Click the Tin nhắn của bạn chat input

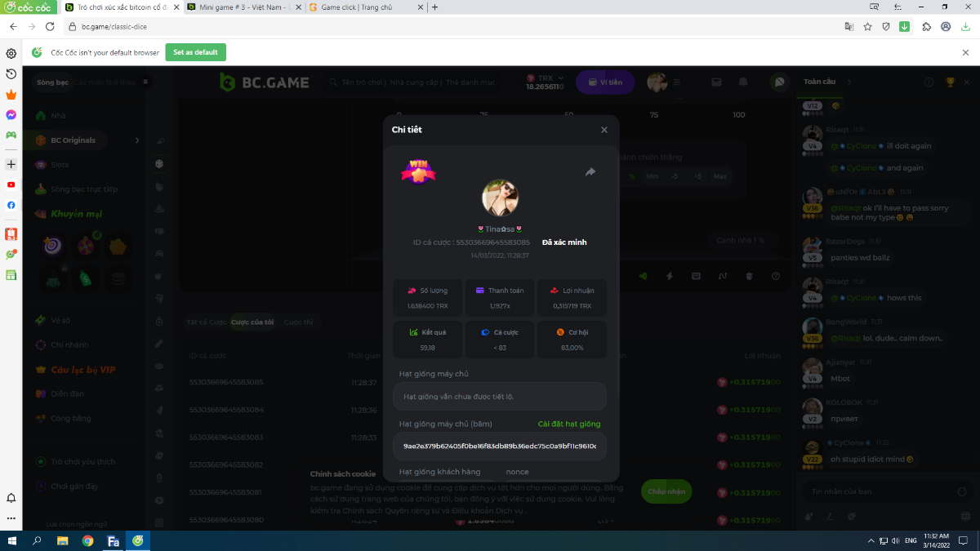[878, 491]
